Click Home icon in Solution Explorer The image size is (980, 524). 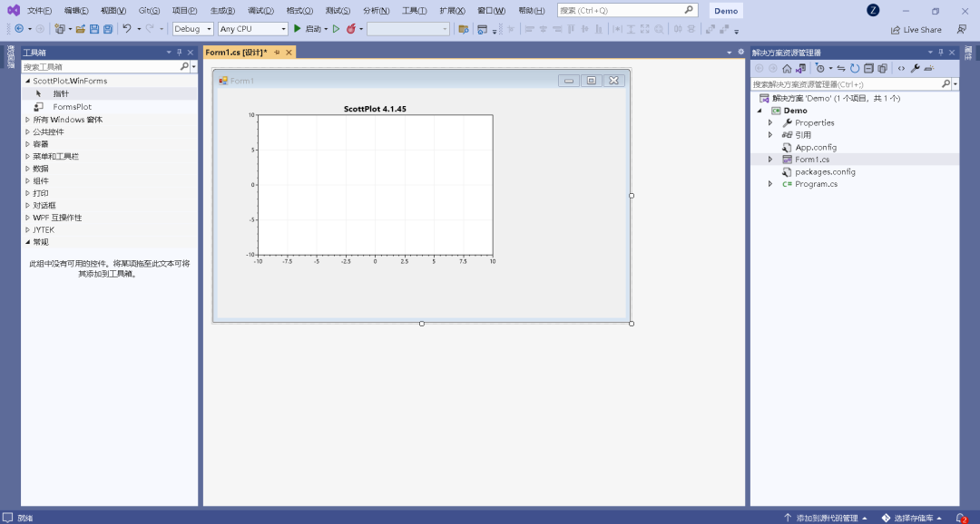pos(787,68)
